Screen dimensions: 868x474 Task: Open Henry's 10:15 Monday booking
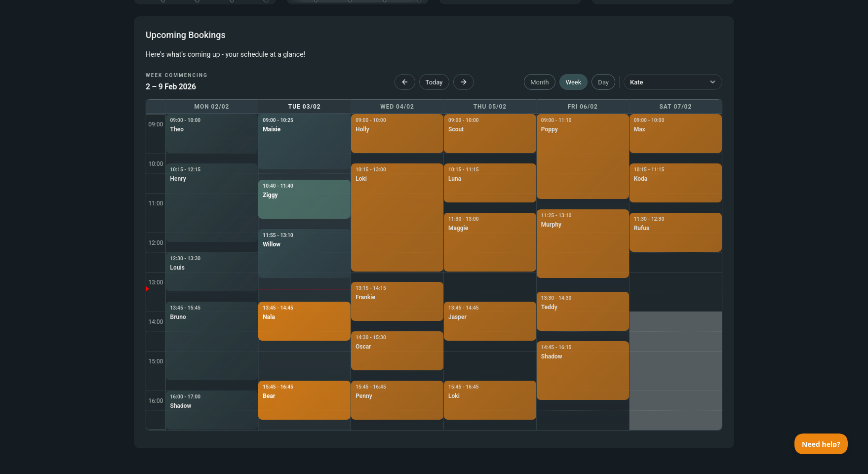[x=211, y=202]
